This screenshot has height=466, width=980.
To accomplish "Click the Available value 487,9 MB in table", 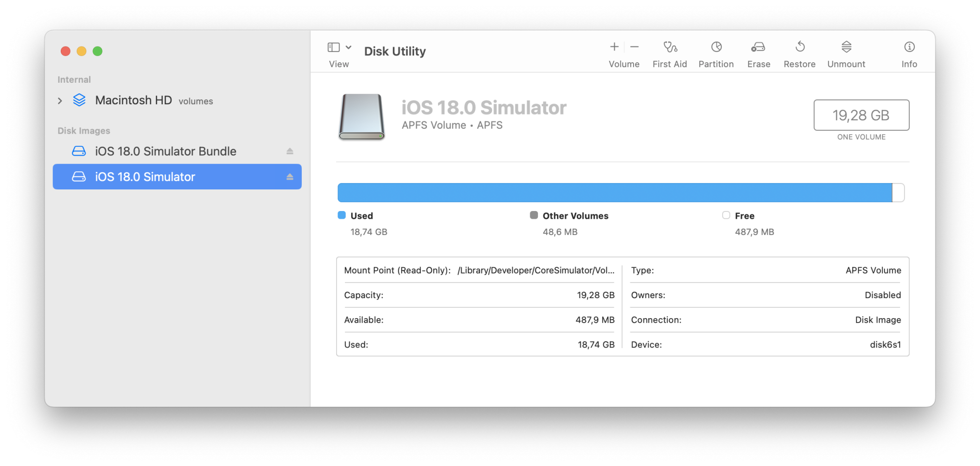I will pyautogui.click(x=595, y=320).
